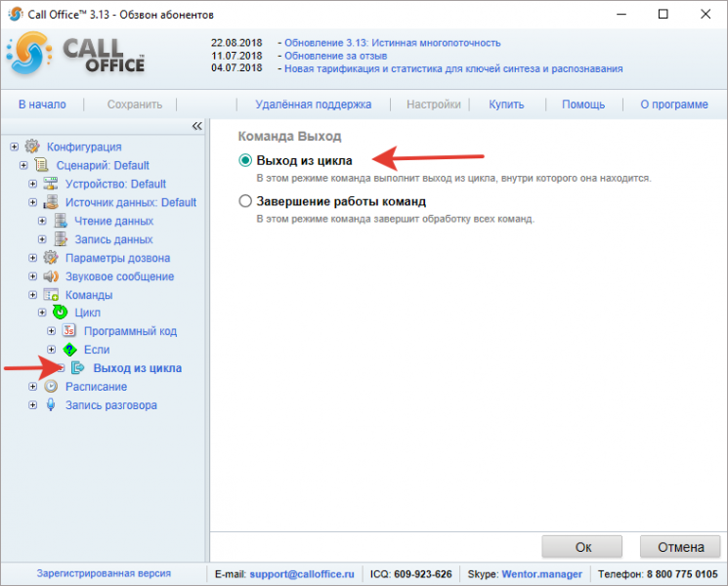Expand the Параметры дозвона node
Screen dimensions: 728x586
tap(33, 258)
